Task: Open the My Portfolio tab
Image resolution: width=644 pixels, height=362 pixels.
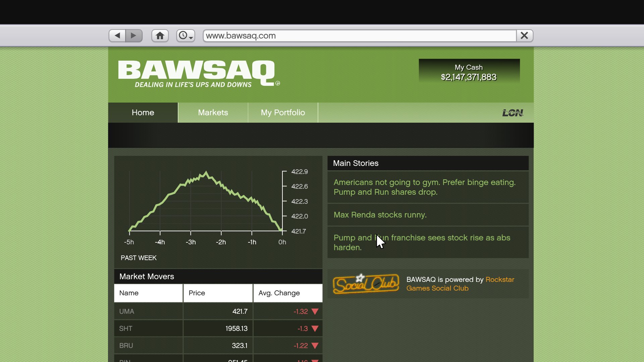Action: tap(283, 113)
